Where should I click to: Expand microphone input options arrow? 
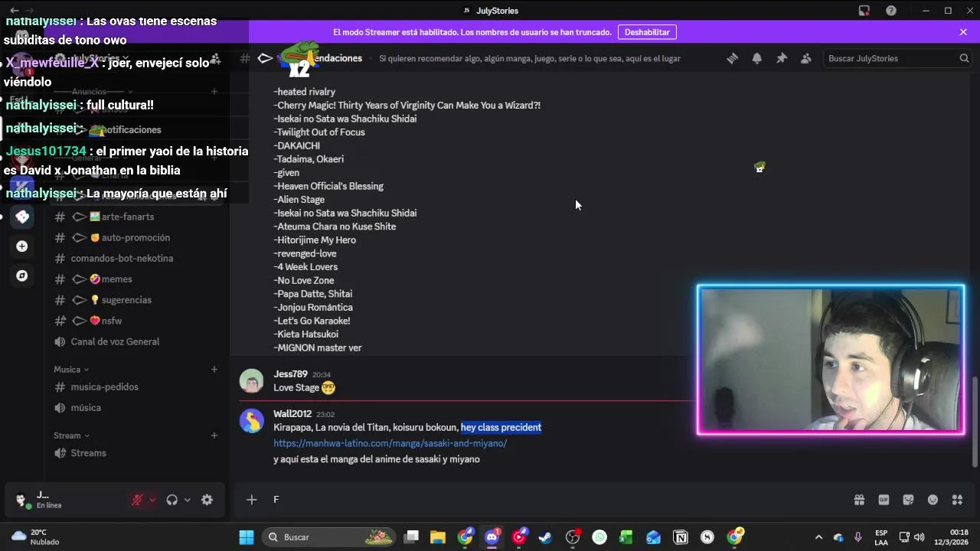coord(152,500)
